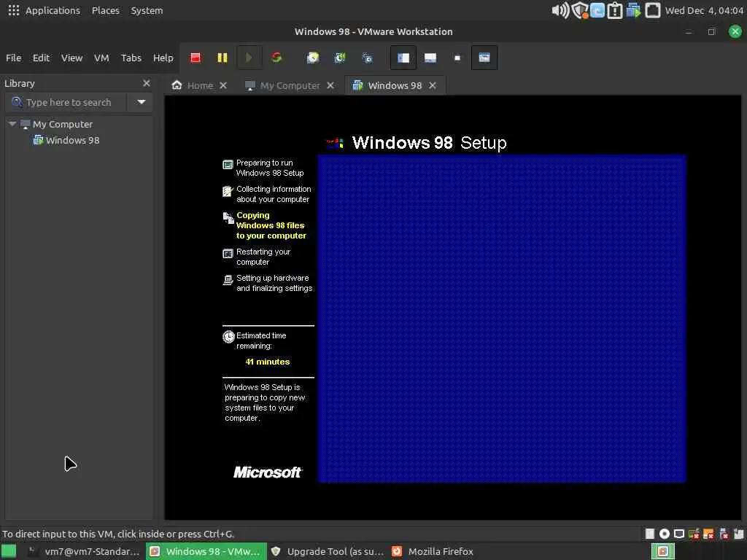
Task: Toggle Unity/console view toolbar button
Action: coord(484,58)
